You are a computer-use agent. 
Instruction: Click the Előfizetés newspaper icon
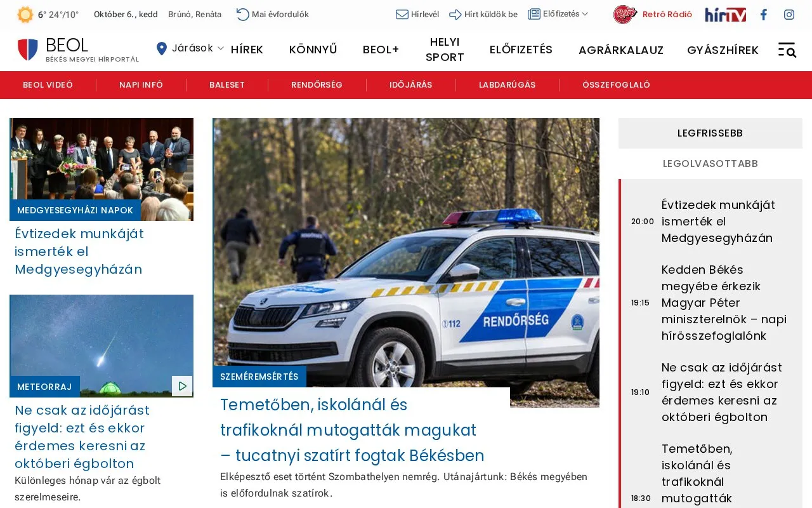pos(534,14)
